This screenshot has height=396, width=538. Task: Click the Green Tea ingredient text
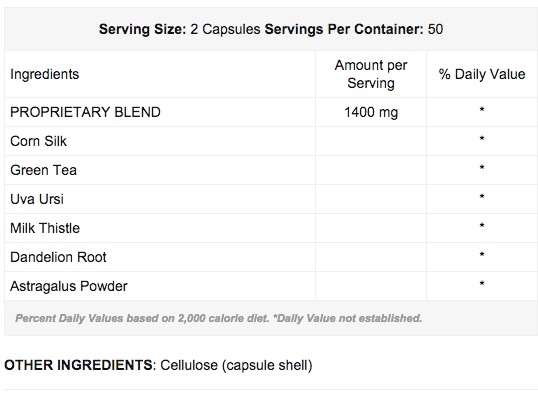[43, 170]
